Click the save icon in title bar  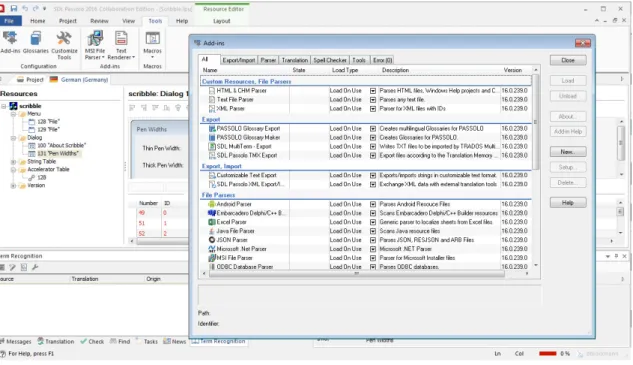tap(14, 8)
